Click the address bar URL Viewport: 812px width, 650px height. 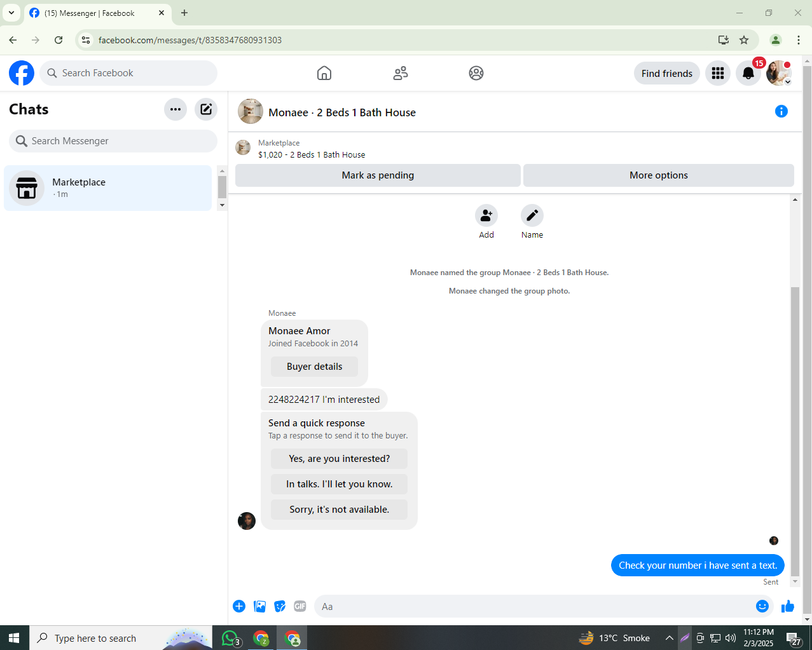click(x=190, y=40)
